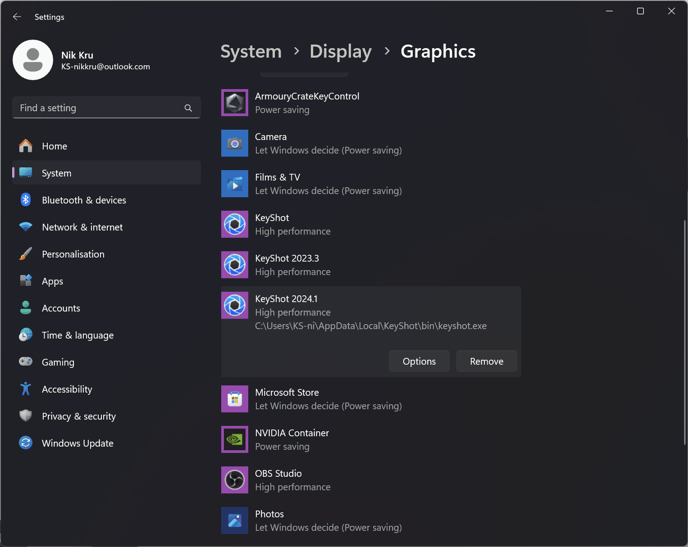This screenshot has height=547, width=688.
Task: Select the OBS Studio list entry
Action: point(371,480)
